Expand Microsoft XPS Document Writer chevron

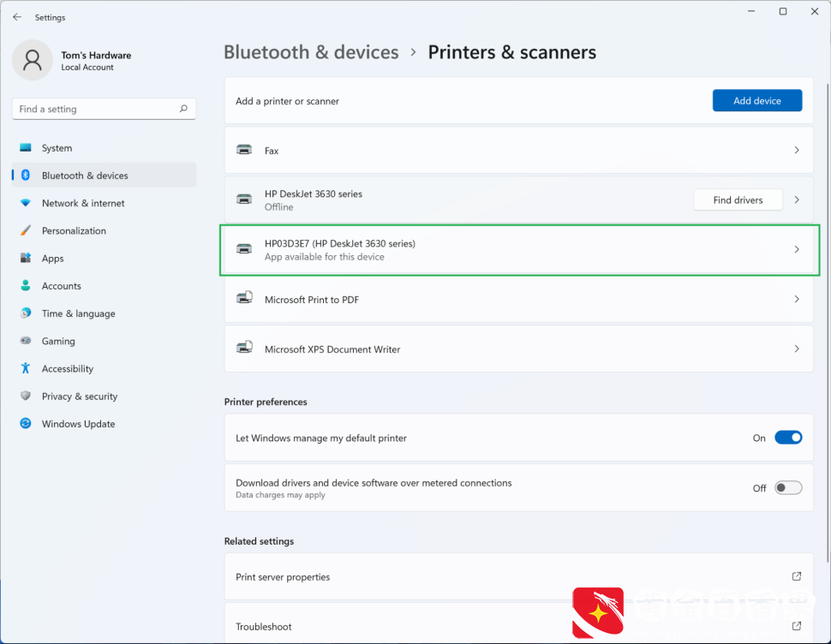tap(797, 349)
